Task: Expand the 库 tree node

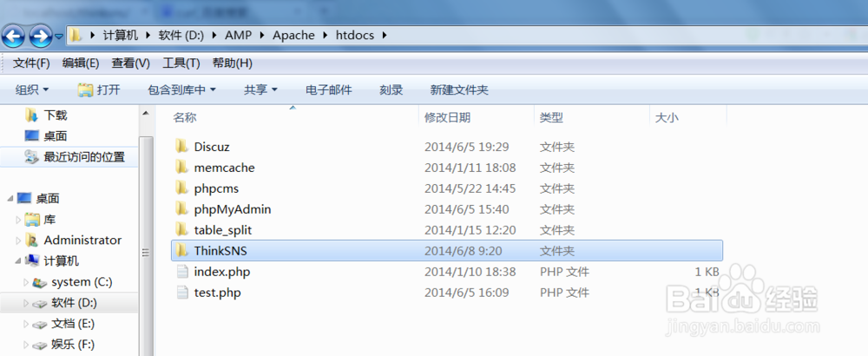Action: [x=18, y=220]
